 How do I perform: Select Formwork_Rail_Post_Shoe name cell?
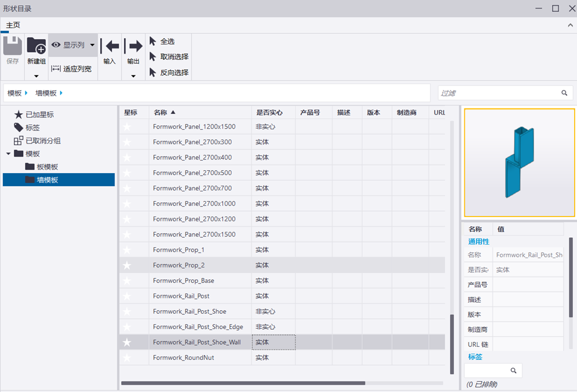click(x=200, y=311)
